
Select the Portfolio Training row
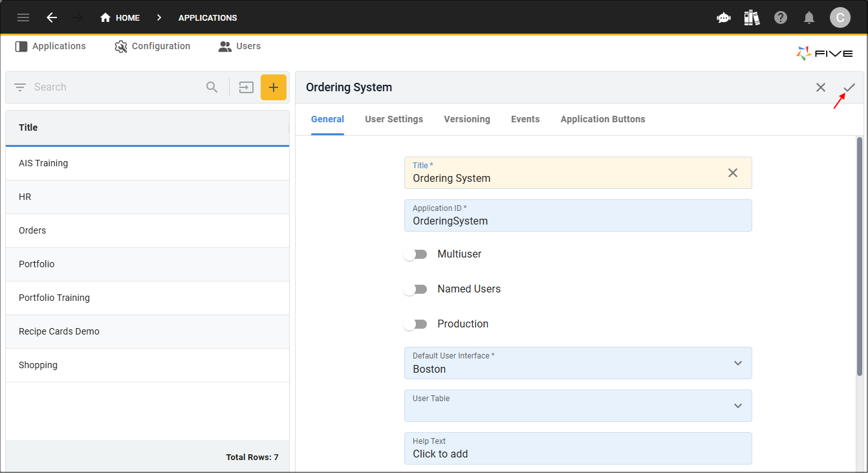coord(147,298)
